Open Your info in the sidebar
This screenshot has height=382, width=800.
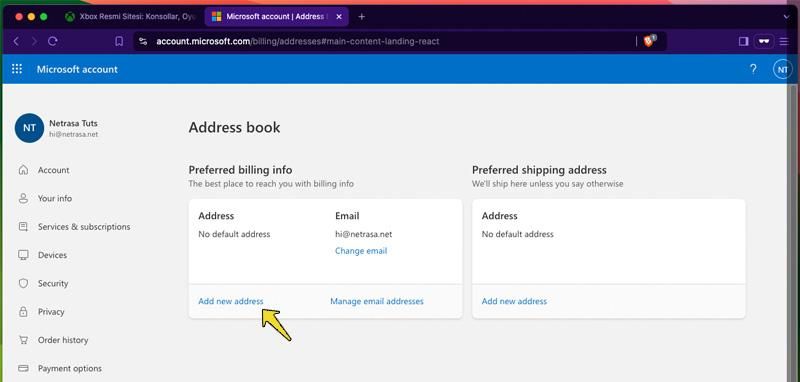coord(55,198)
